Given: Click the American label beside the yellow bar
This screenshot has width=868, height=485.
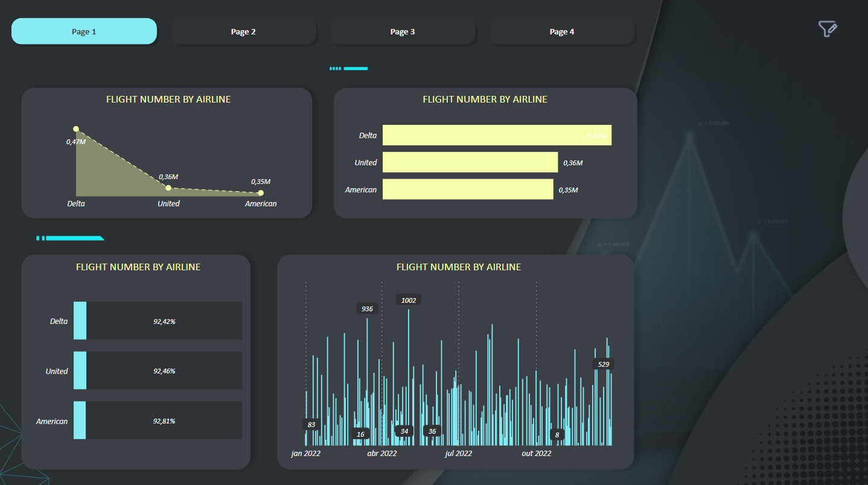Looking at the screenshot, I should point(361,190).
